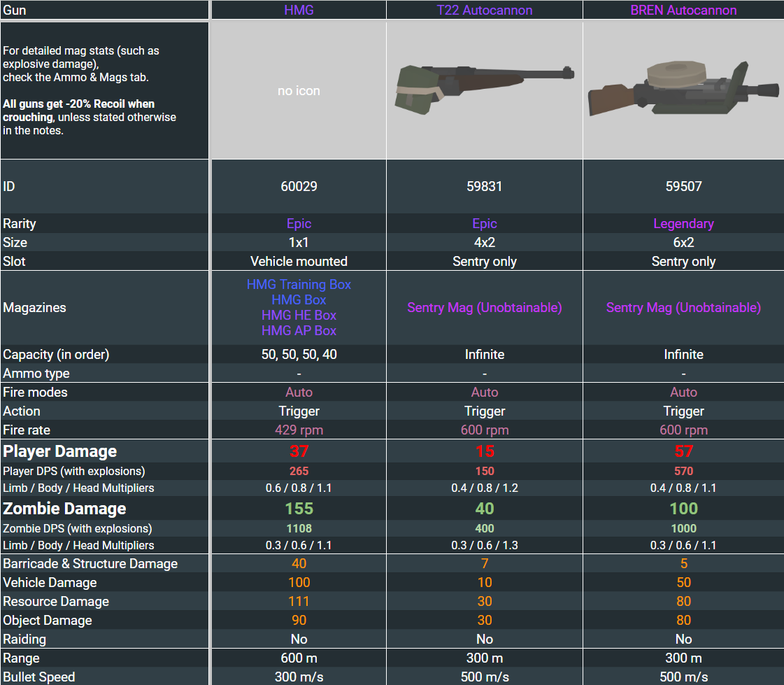Select the HMG Training Box magazine link
This screenshot has height=685, width=784.
[299, 285]
